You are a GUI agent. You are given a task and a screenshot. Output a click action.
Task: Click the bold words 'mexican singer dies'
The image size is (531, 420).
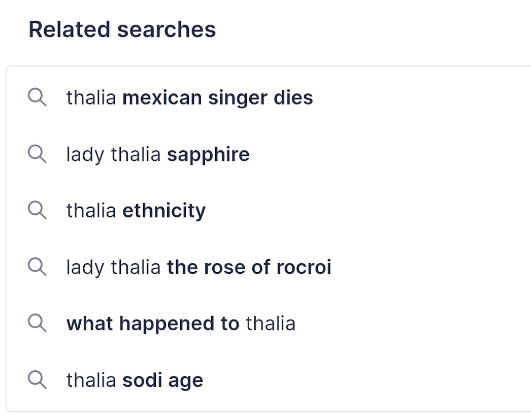tap(218, 98)
